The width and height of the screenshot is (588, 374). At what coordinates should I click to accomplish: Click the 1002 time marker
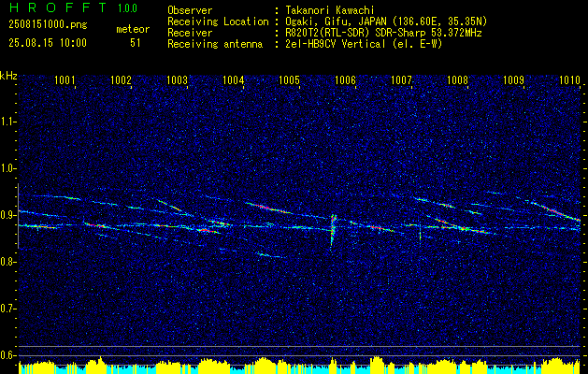tap(122, 79)
